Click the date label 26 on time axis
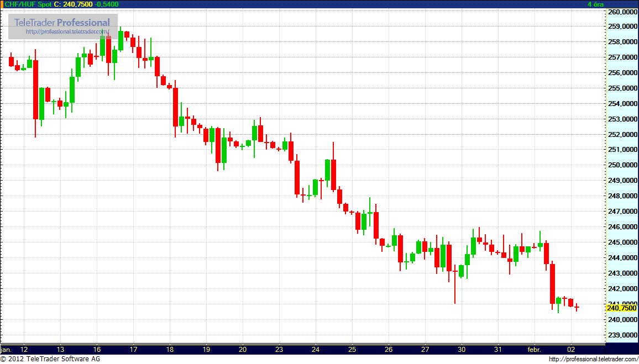 (x=389, y=350)
